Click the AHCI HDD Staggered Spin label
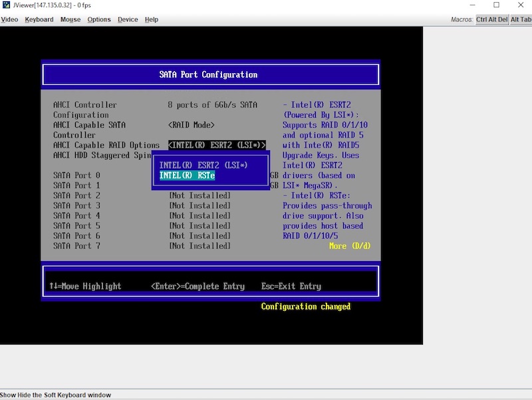 tap(102, 155)
